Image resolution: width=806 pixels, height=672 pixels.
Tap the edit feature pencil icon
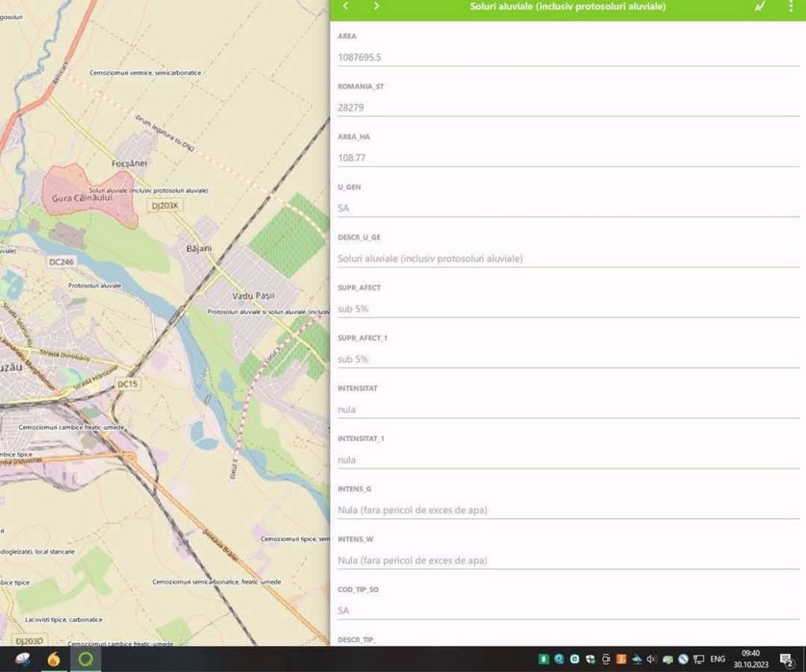[x=760, y=6]
